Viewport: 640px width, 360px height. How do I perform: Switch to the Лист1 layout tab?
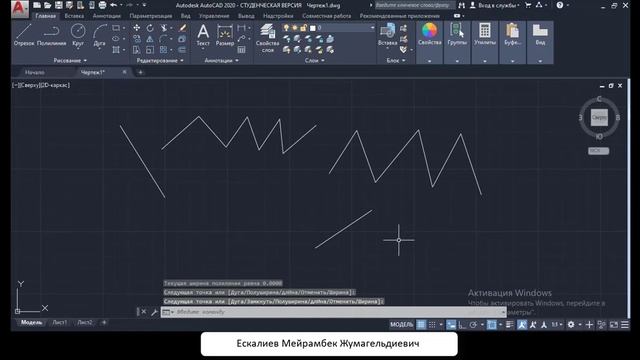60,322
